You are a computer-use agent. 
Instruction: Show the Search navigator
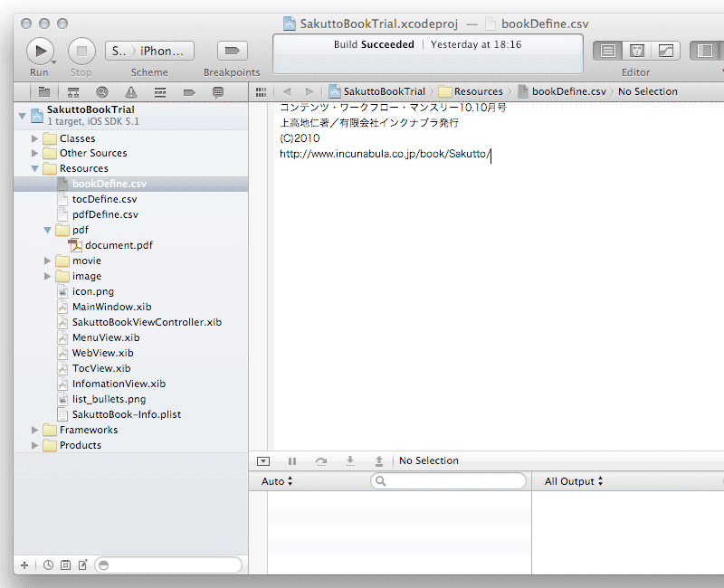tap(102, 92)
